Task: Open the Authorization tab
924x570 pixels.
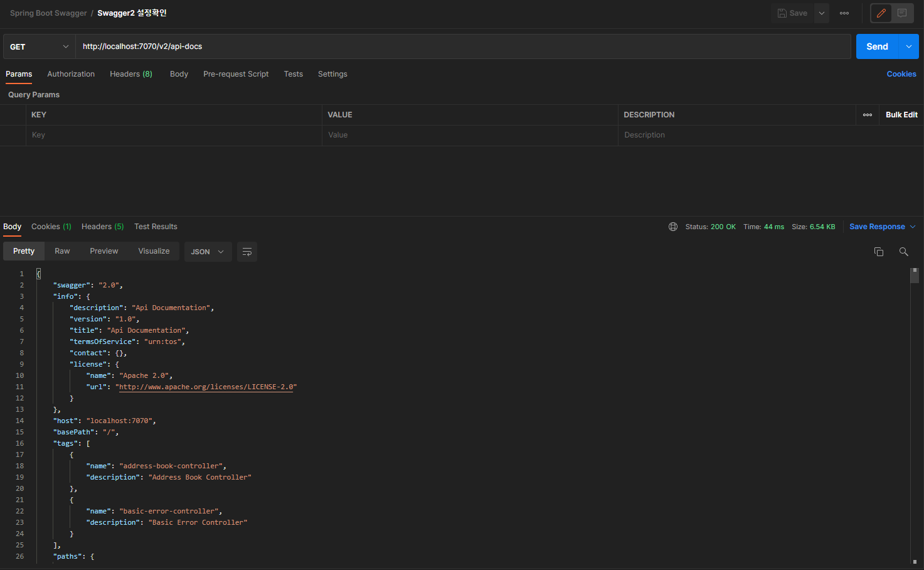Action: coord(71,74)
